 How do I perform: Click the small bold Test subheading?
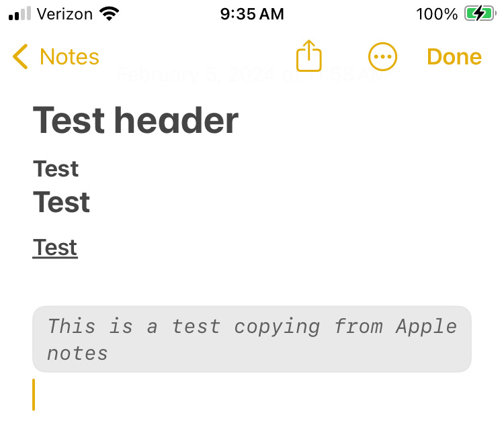point(56,169)
